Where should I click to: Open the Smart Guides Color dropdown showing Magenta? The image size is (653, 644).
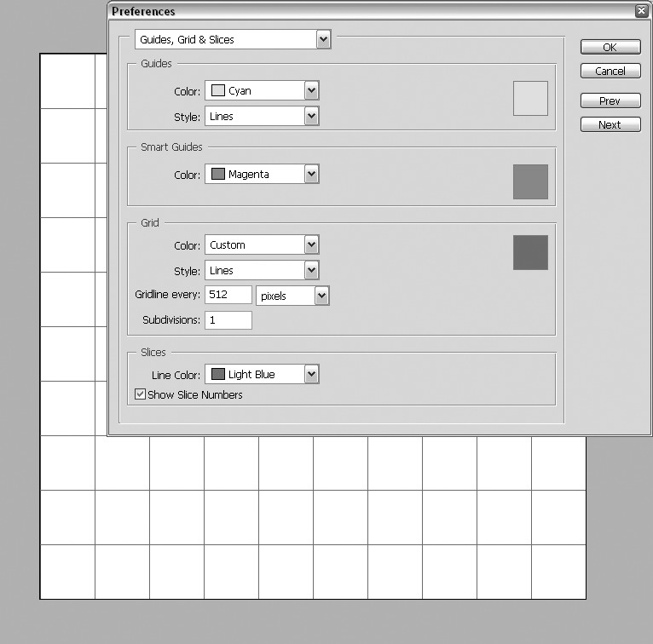pyautogui.click(x=262, y=174)
